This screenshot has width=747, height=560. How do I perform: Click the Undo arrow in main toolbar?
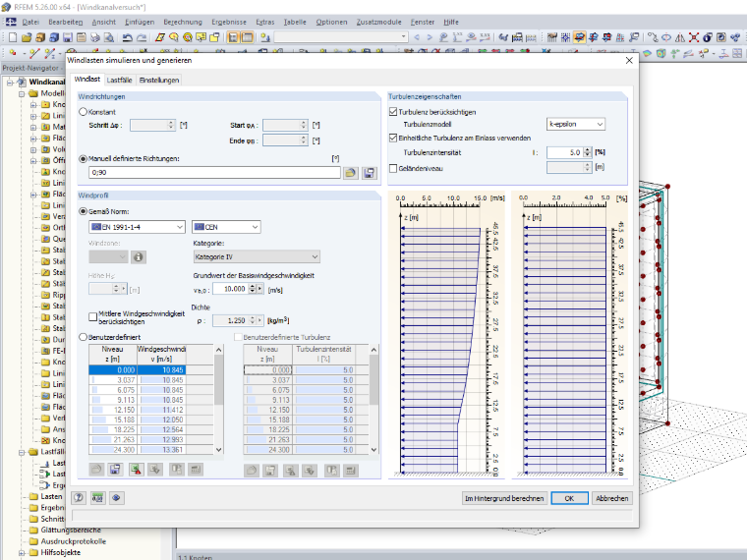[127, 37]
